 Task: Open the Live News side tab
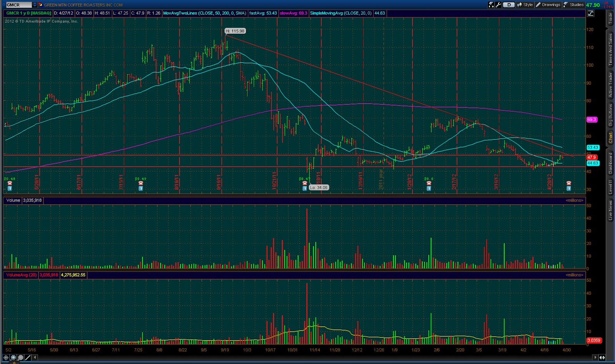[610, 210]
